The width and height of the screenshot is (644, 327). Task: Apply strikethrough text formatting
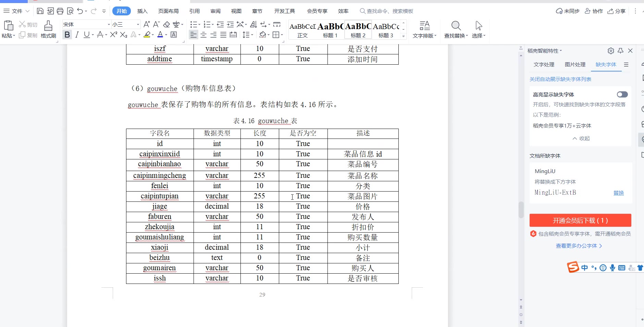[x=100, y=35]
